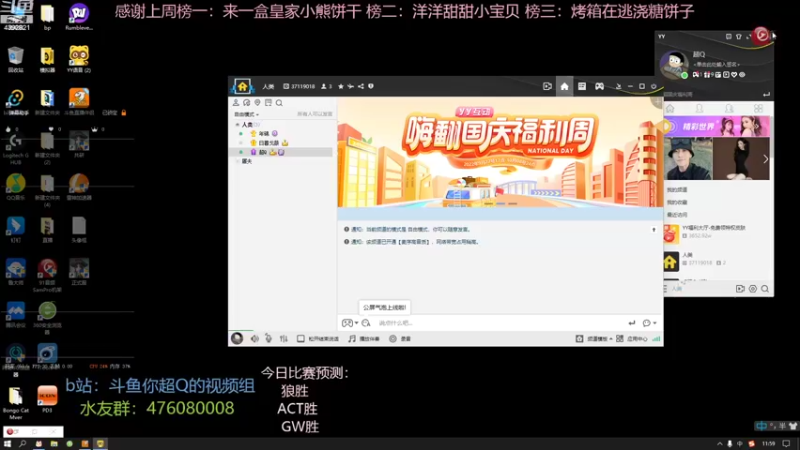Click the signal strength bars icon

[656, 339]
